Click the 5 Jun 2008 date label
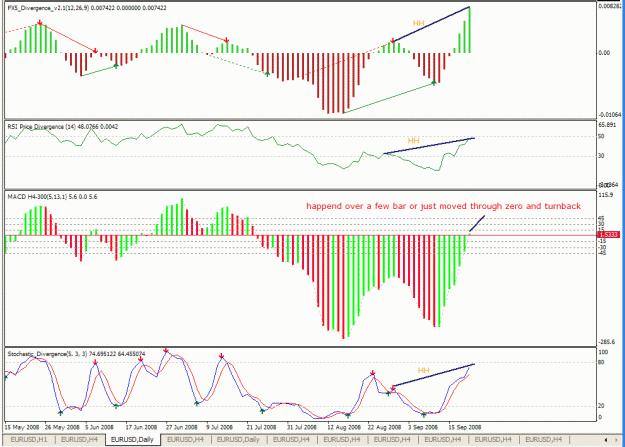Viewport: 625px width, 447px height. coord(99,427)
